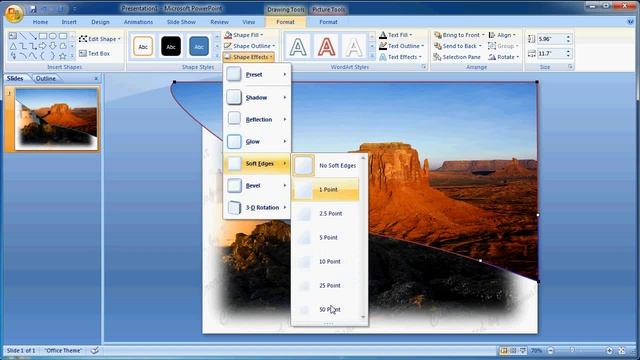Open the Glow effects submenu
The height and width of the screenshot is (360, 640).
click(257, 142)
